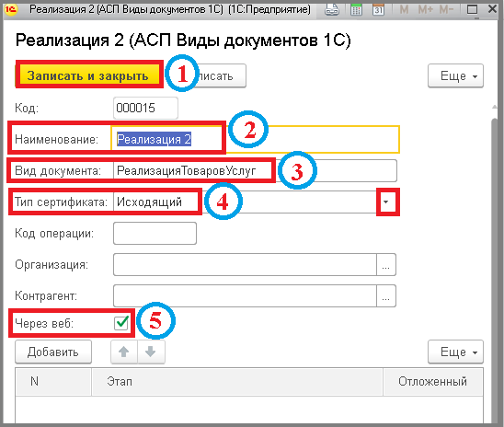This screenshot has width=504, height=427.
Task: Click the Отложенный column header
Action: 432,382
